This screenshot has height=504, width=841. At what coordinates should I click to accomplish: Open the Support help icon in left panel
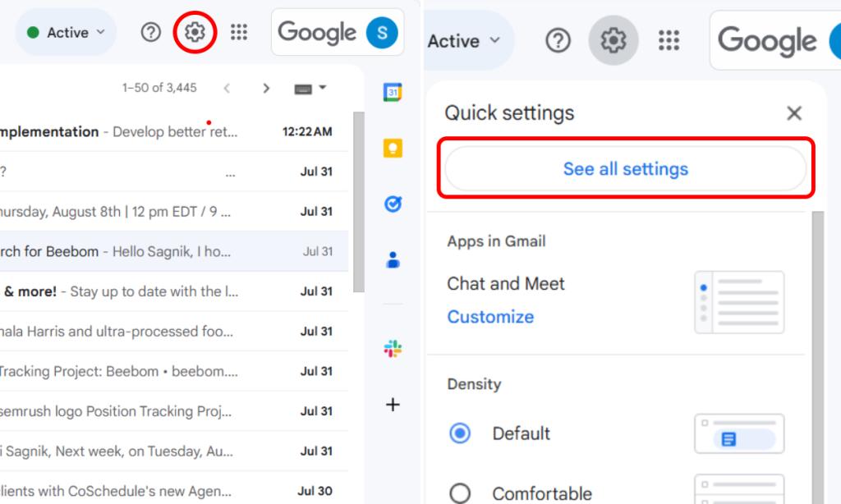tap(151, 32)
